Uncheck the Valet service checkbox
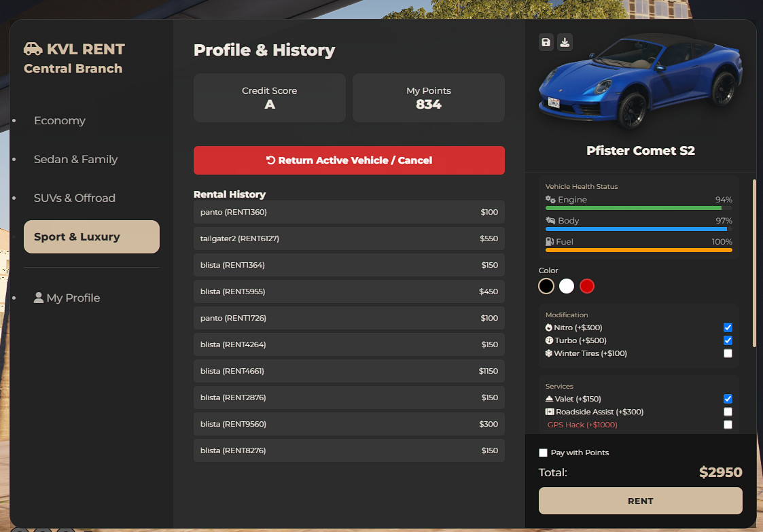Image resolution: width=763 pixels, height=532 pixels. 728,399
